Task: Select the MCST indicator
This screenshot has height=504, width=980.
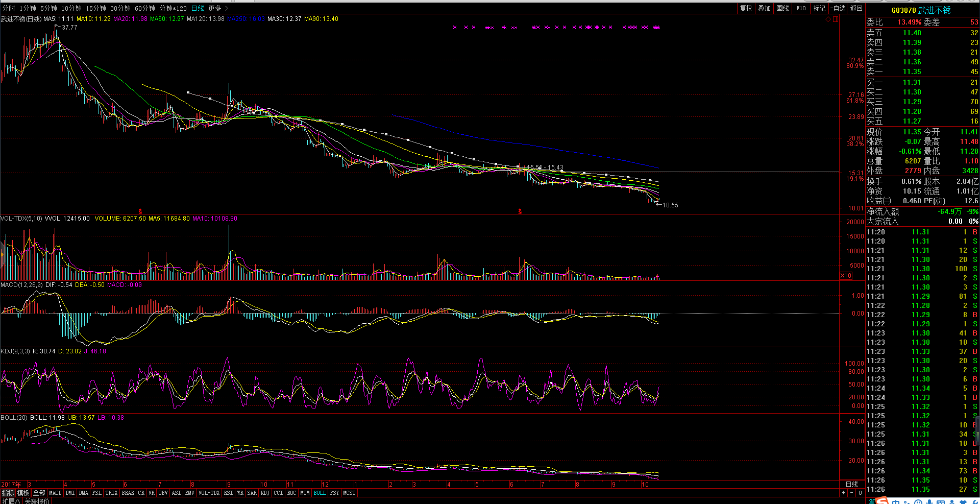Action: [x=349, y=493]
